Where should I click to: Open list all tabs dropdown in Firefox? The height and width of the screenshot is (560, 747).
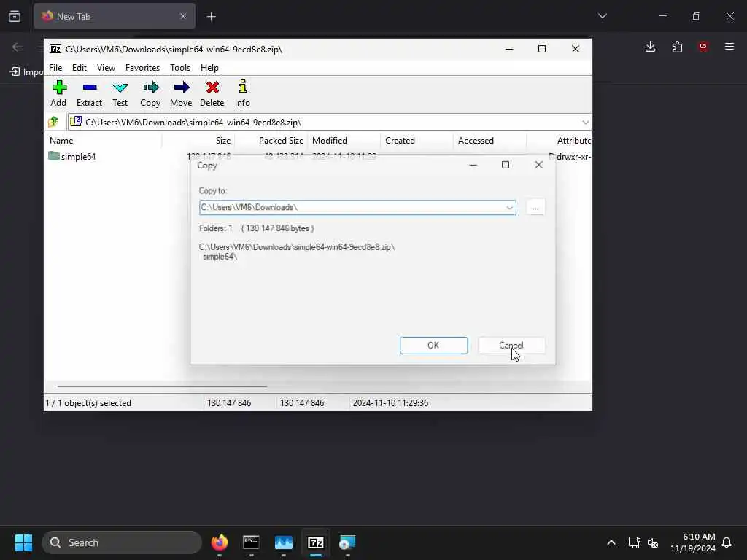(602, 16)
